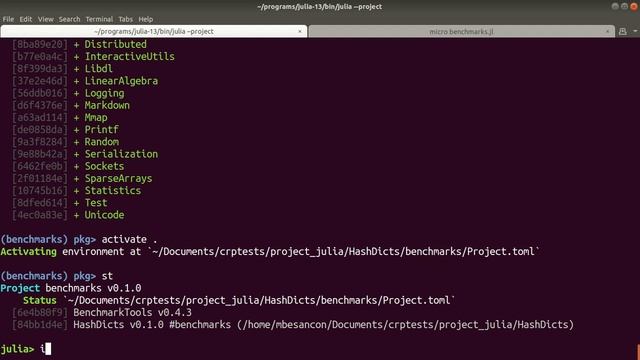Open the Search menu
The height and width of the screenshot is (360, 640).
[x=69, y=19]
